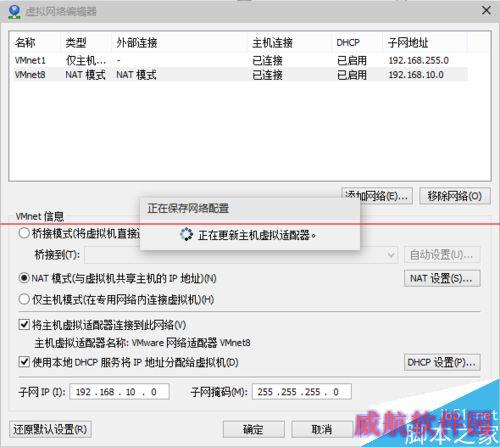Click the DHCP column header

coord(357,43)
